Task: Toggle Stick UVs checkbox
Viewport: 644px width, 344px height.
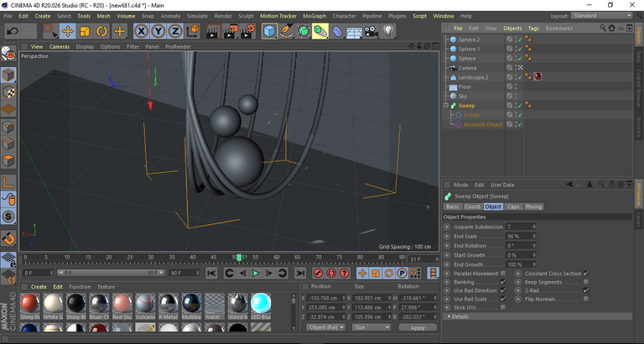Action: click(x=503, y=307)
